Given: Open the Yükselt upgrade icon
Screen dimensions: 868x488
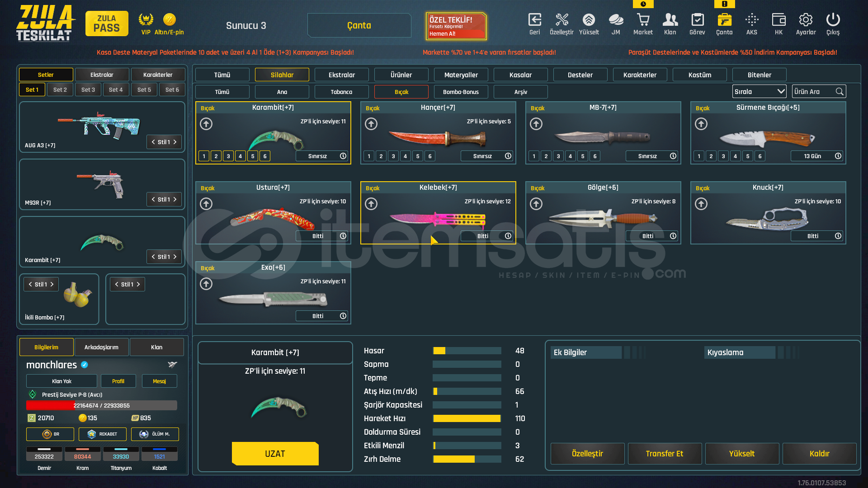Looking at the screenshot, I should click(x=589, y=20).
